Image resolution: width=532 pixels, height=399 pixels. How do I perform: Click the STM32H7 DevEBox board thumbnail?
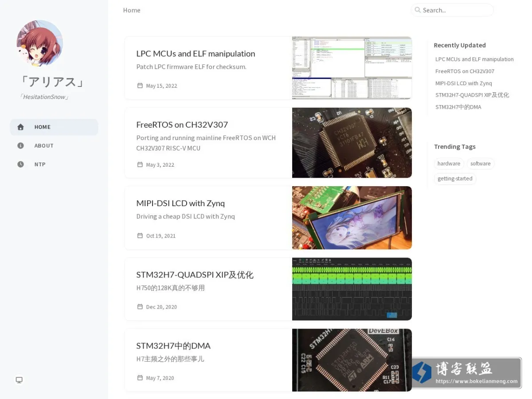click(352, 360)
